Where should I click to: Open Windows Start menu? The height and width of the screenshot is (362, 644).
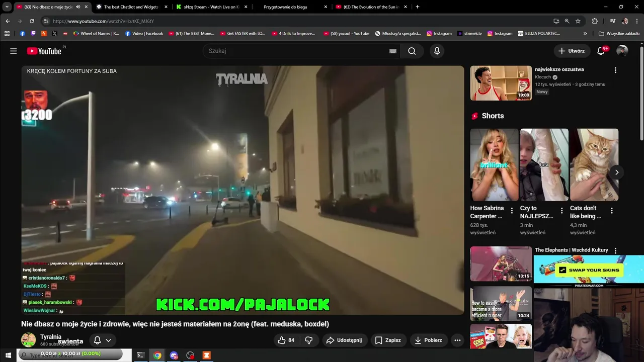[8, 355]
